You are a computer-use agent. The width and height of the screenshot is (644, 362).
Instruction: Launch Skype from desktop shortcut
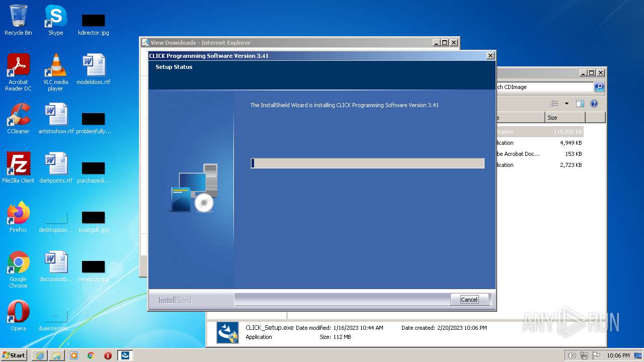tap(56, 21)
